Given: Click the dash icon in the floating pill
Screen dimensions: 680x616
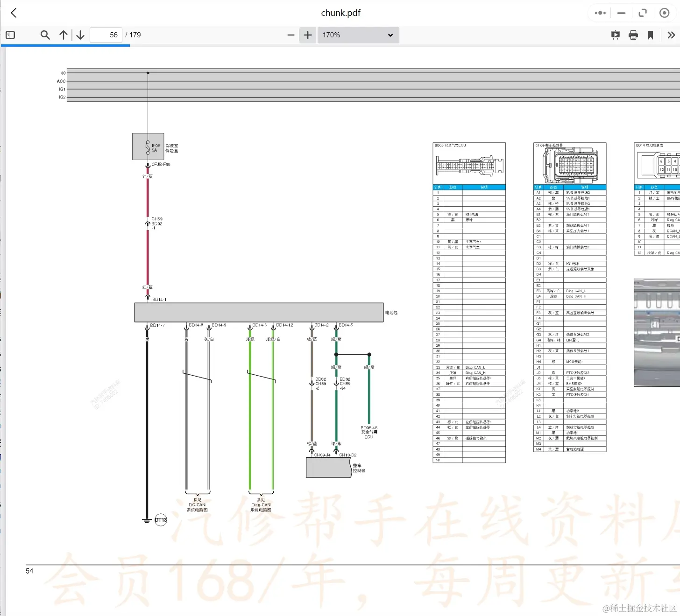Looking at the screenshot, I should (x=621, y=13).
